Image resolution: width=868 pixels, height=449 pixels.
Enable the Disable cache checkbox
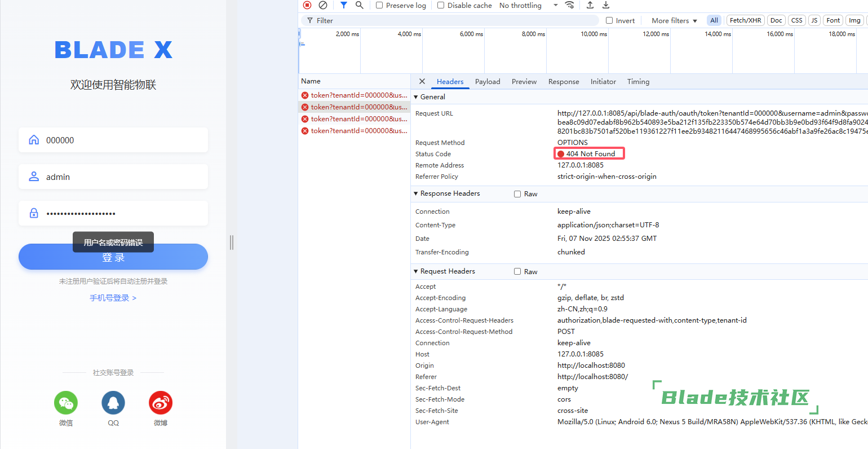tap(441, 5)
